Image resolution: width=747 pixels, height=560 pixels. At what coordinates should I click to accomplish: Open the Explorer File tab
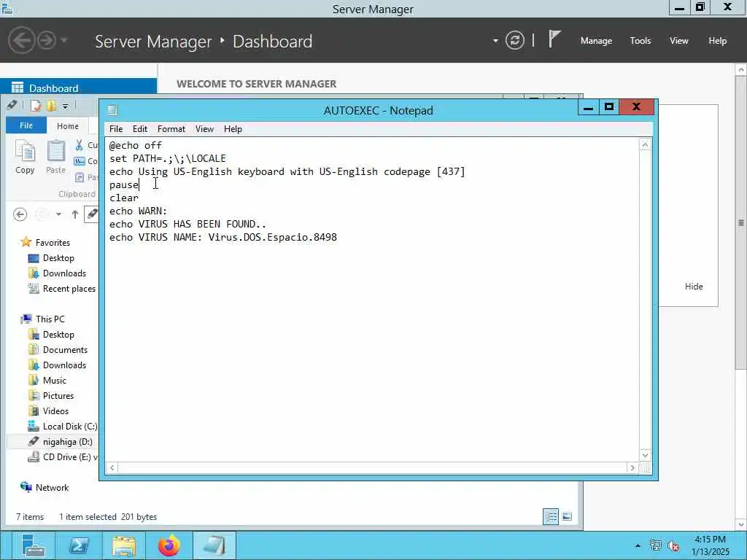(26, 125)
